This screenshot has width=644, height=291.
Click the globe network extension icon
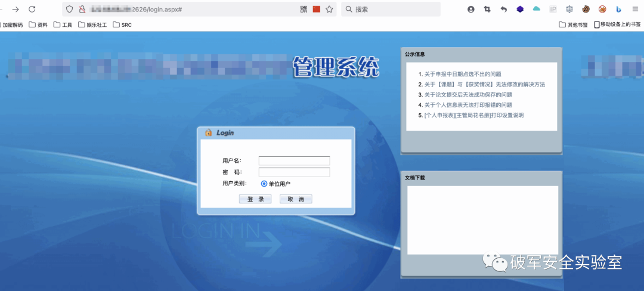click(x=569, y=10)
